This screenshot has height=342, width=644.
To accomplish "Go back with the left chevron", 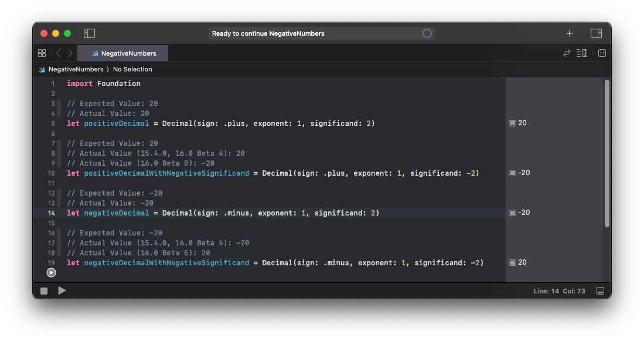I will [59, 53].
